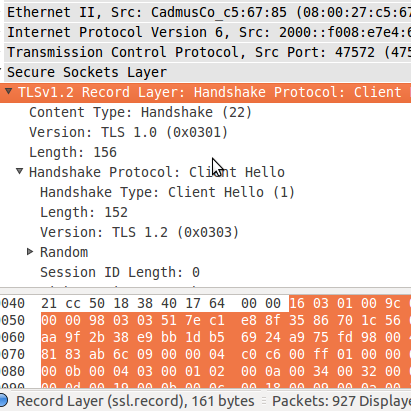
Task: Select the Length: 156 field
Action: click(73, 152)
